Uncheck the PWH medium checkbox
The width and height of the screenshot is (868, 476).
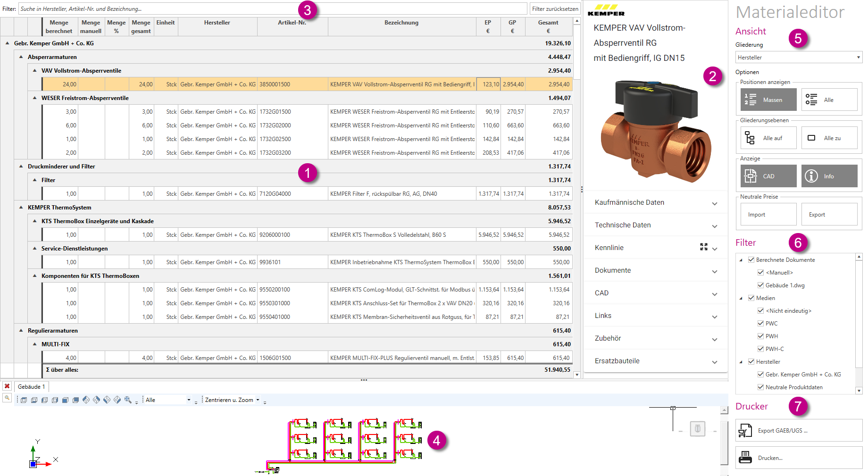[x=760, y=336]
